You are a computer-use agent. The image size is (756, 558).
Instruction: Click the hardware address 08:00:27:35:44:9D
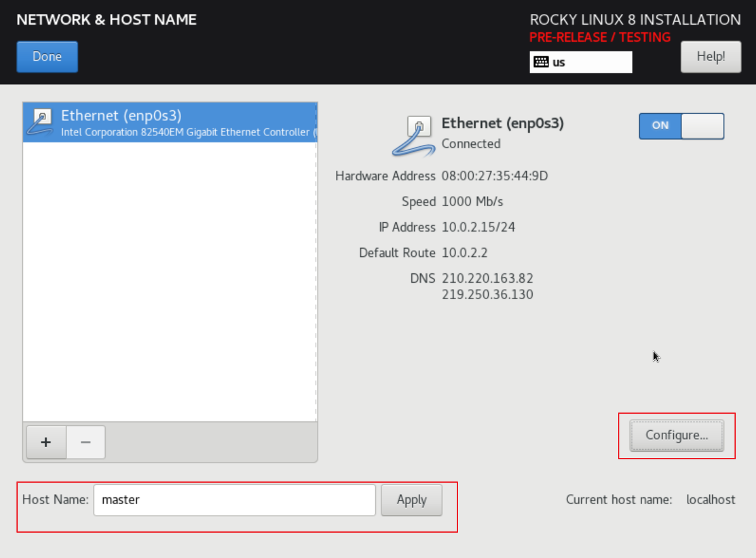coord(495,176)
